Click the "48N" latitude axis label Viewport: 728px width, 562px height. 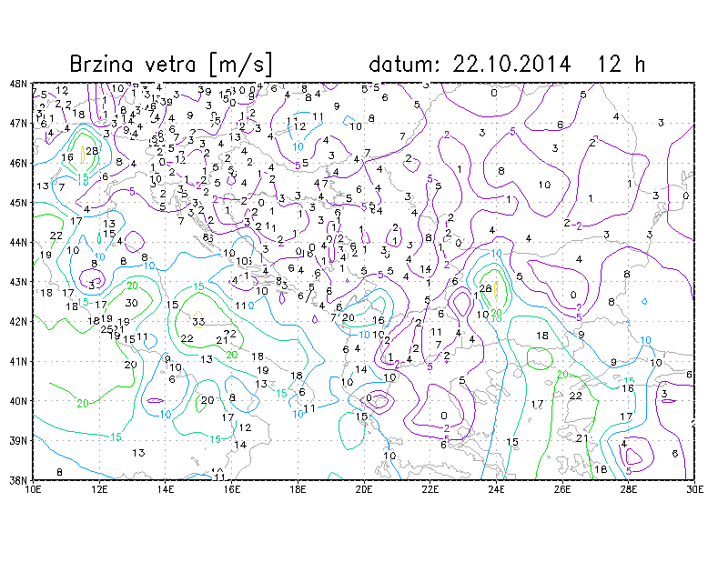click(x=18, y=84)
